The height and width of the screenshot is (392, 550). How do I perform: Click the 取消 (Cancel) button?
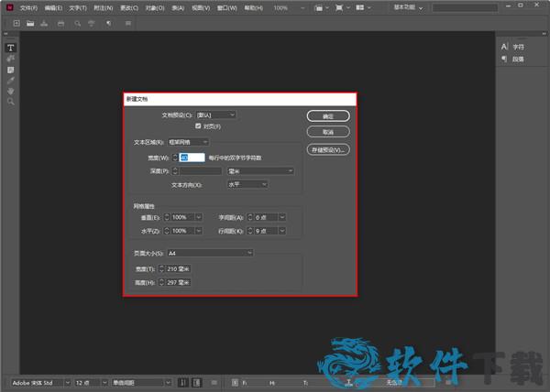pos(329,132)
